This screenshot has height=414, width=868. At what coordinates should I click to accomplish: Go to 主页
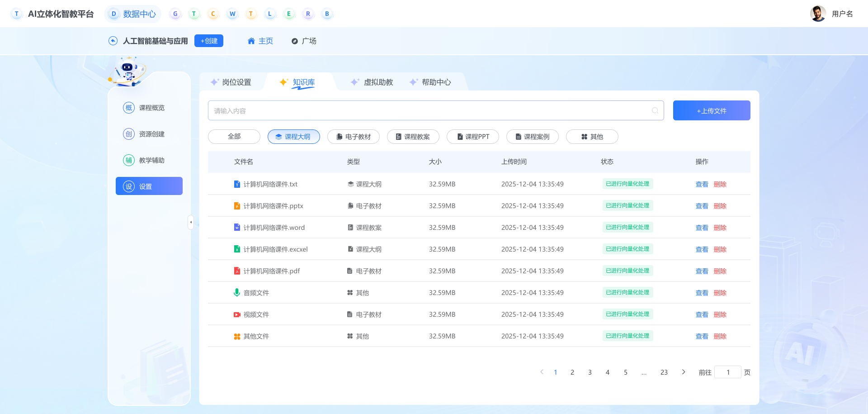coord(260,41)
